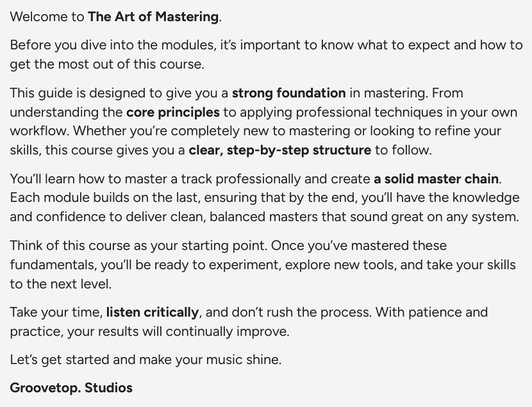Click the "Groovetop. Studios" signature

[x=71, y=388]
